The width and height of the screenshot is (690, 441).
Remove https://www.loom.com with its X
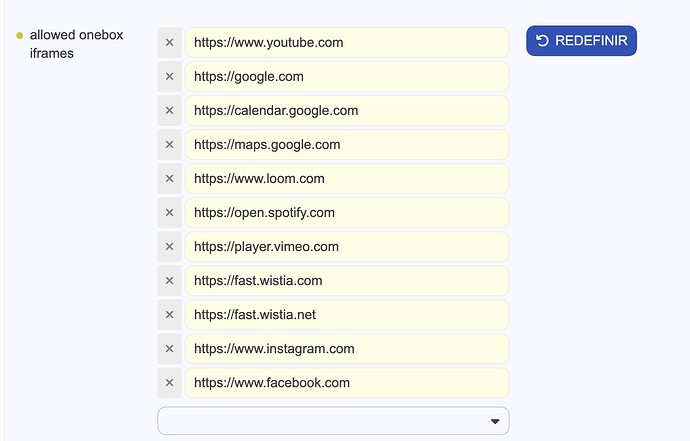pos(169,179)
